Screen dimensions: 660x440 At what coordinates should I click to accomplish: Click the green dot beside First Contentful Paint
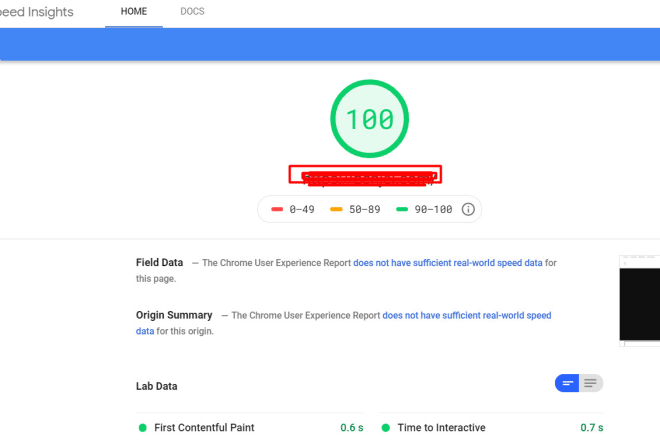(143, 428)
